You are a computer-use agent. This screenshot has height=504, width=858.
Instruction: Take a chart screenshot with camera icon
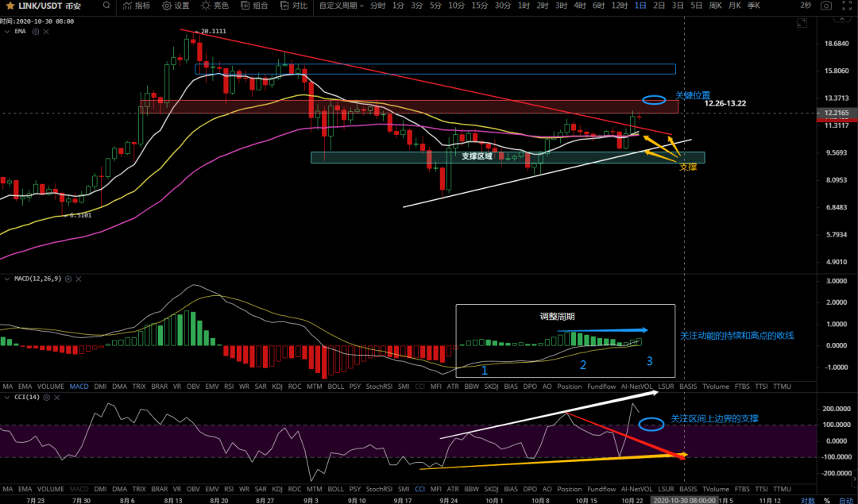[826, 6]
